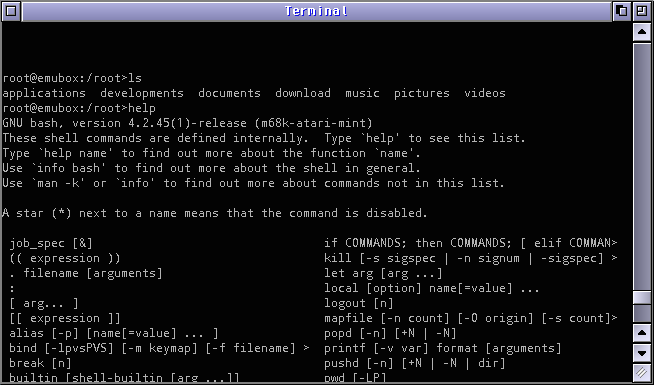Click the fuller icon at title bar's end
Image resolution: width=654 pixels, height=385 pixels.
[x=642, y=11]
